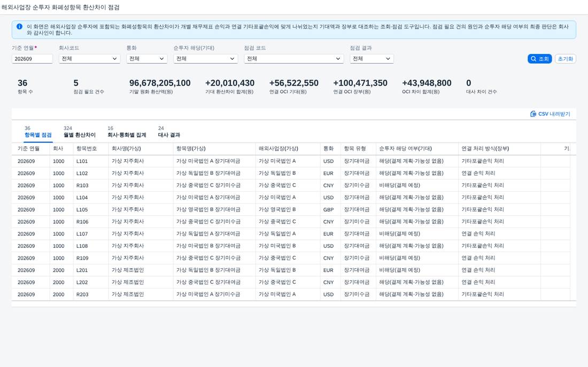
Task: Click the +100,471,350 연결 OCI 장부 figure
Action: click(x=360, y=83)
